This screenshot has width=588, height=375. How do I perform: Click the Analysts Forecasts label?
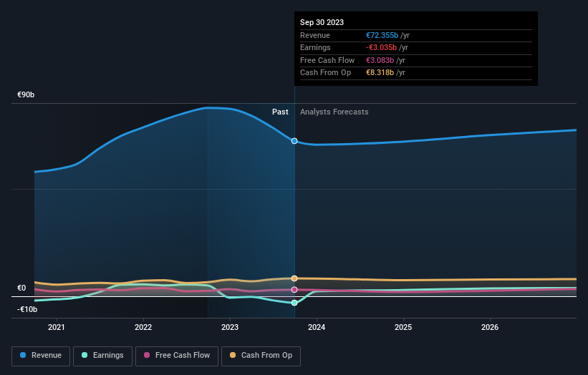[334, 112]
